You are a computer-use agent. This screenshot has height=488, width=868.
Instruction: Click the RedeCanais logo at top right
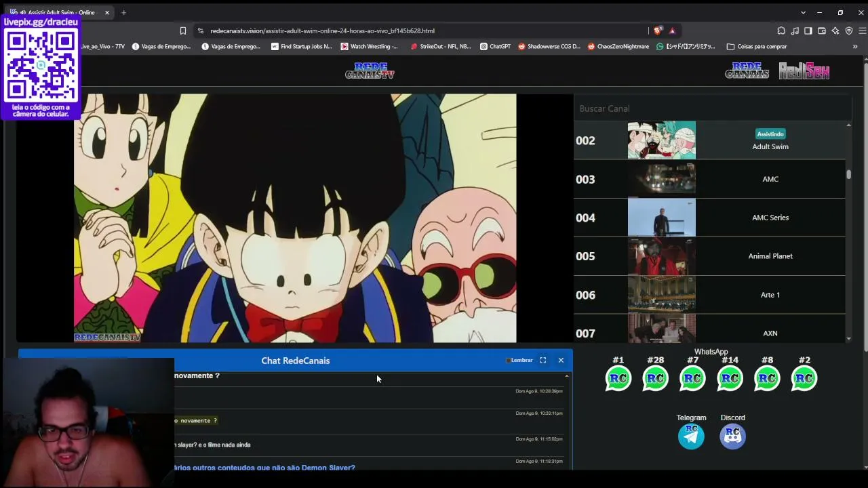747,71
